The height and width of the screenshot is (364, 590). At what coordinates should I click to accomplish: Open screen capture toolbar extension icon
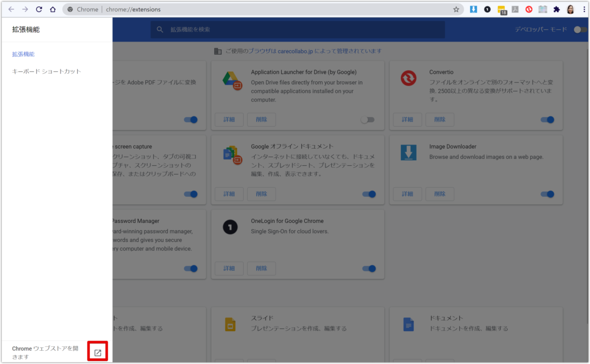point(543,9)
